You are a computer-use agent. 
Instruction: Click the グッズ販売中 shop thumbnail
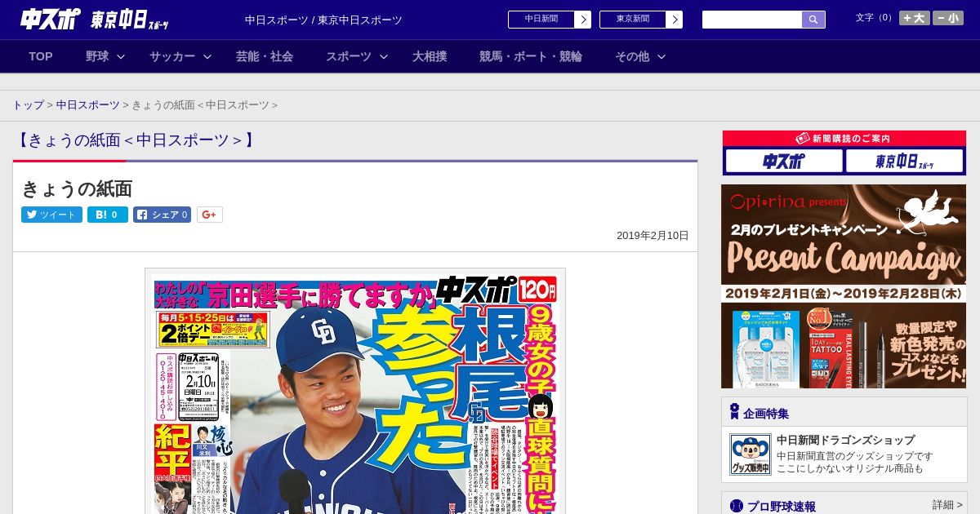click(x=750, y=454)
